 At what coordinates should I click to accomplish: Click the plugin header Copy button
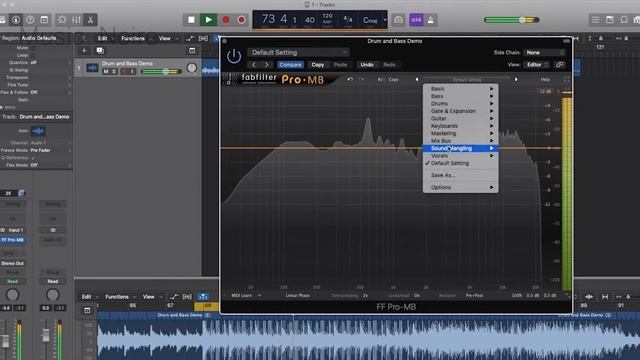tap(318, 64)
